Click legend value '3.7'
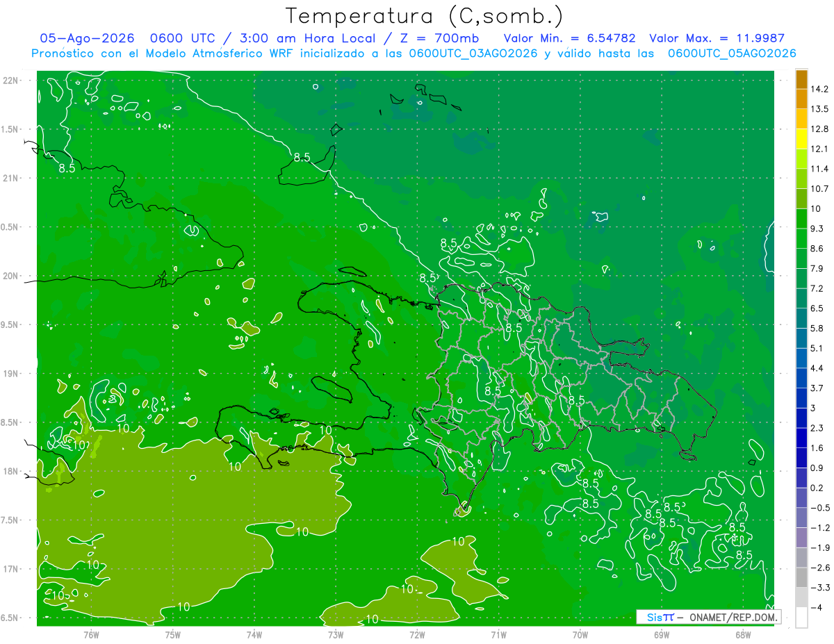The width and height of the screenshot is (834, 644). pos(817,388)
